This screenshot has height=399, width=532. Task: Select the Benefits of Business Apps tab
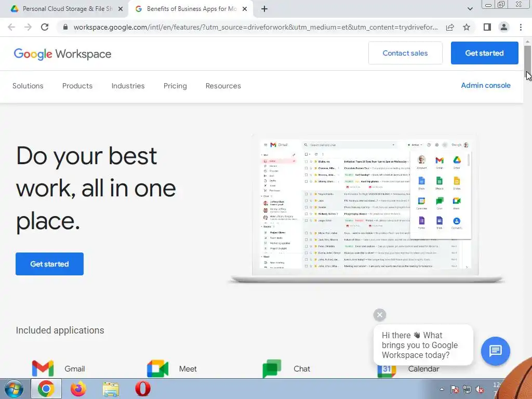click(x=190, y=9)
